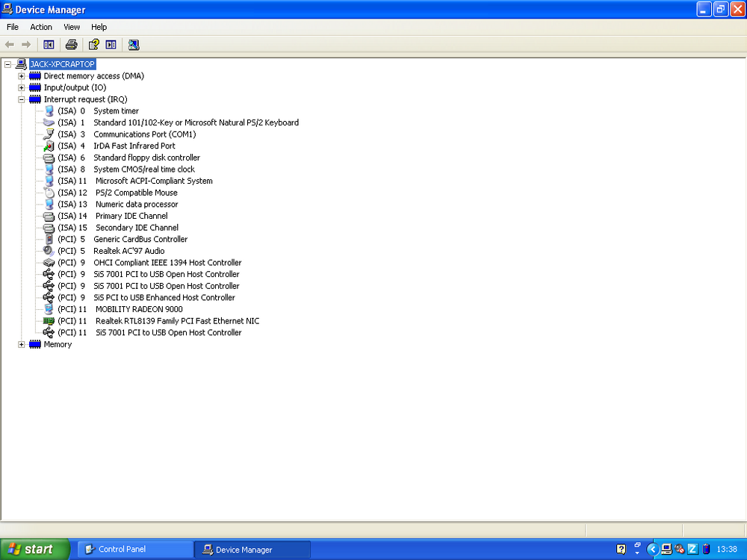
Task: Select OHCI Compliant IEEE 1394 Host Controller text
Action: [x=167, y=263]
